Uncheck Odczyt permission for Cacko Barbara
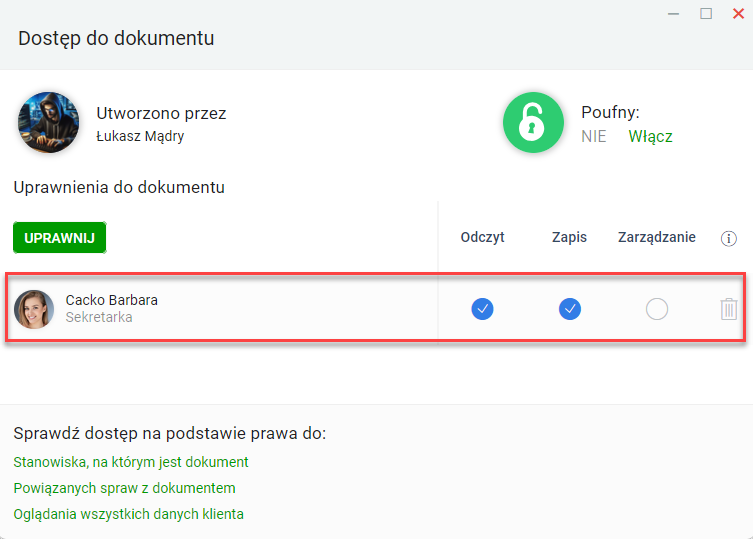Image resolution: width=753 pixels, height=539 pixels. coord(482,309)
